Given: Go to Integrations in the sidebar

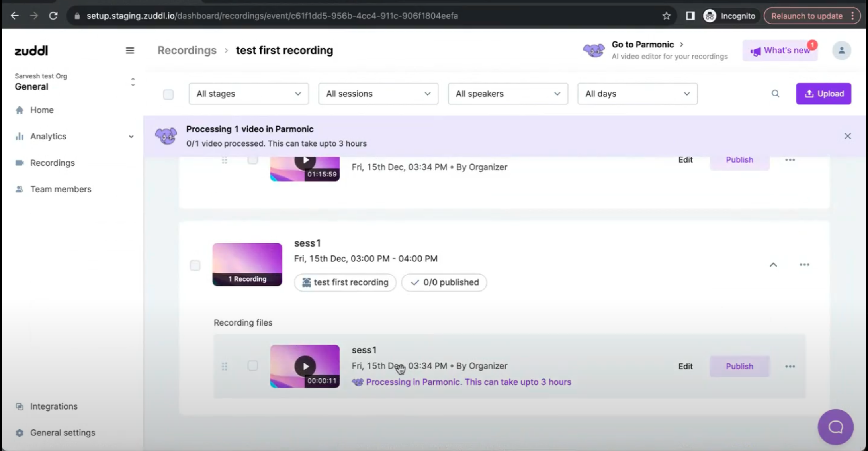Looking at the screenshot, I should 54,406.
